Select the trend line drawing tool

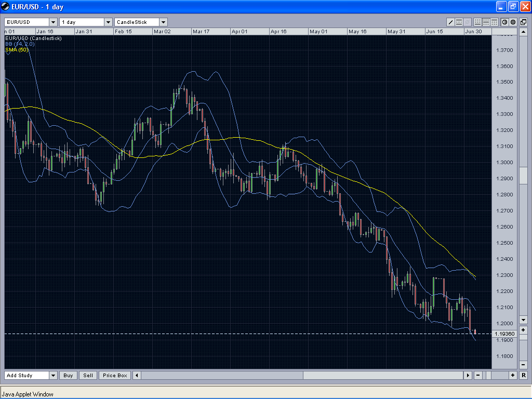[450, 22]
